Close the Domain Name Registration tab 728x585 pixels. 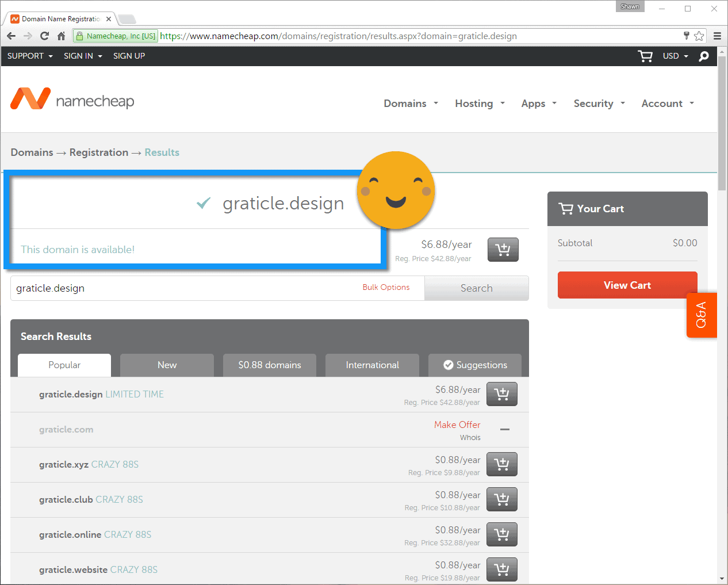point(109,19)
